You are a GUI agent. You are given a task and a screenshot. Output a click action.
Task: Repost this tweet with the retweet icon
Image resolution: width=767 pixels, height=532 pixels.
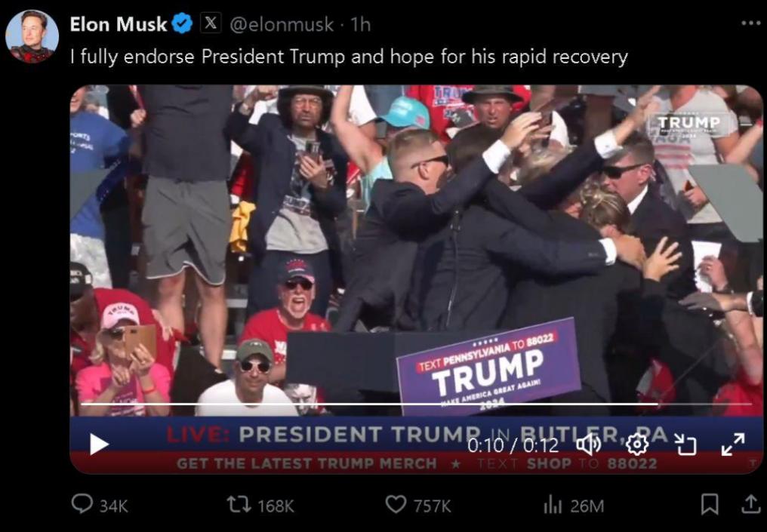coord(239,505)
